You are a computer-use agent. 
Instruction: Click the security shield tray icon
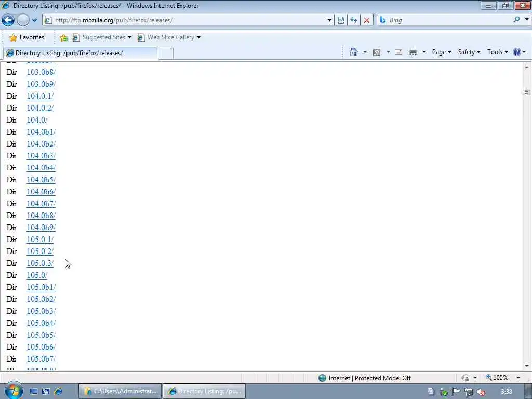pos(444,392)
